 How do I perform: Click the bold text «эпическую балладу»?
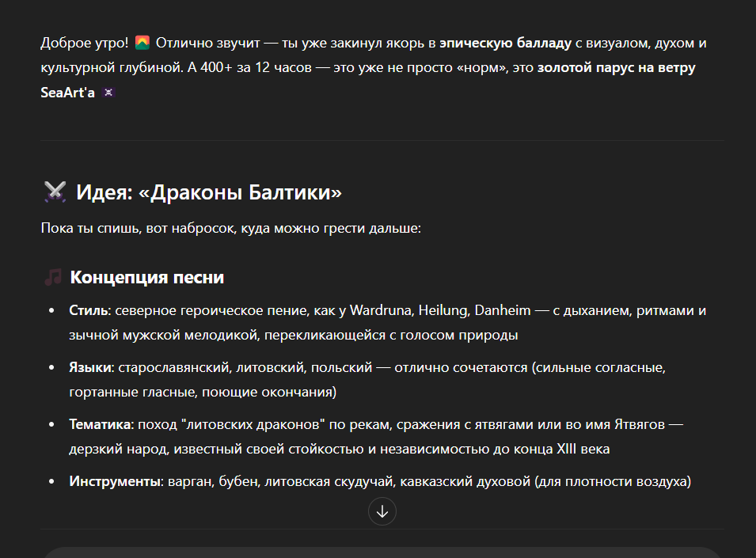tap(505, 42)
